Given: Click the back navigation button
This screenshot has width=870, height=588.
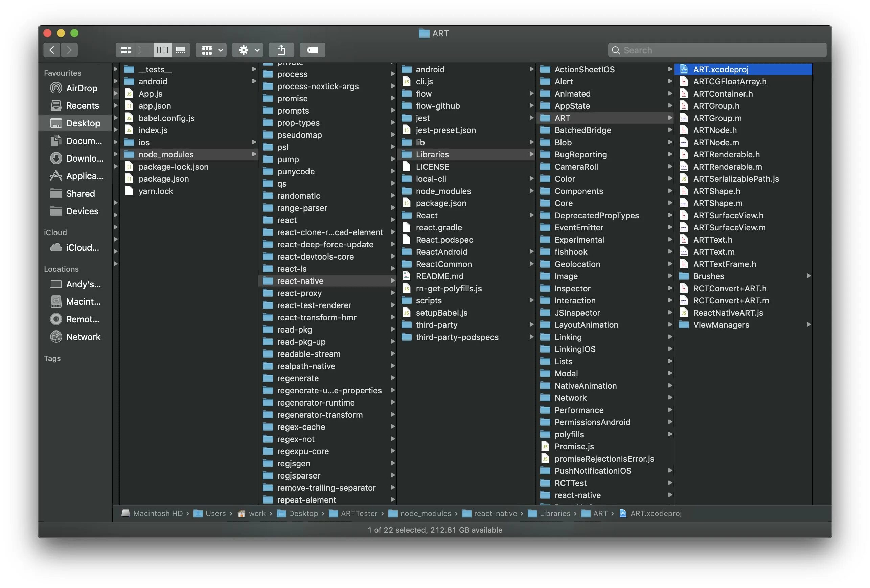Looking at the screenshot, I should (52, 50).
